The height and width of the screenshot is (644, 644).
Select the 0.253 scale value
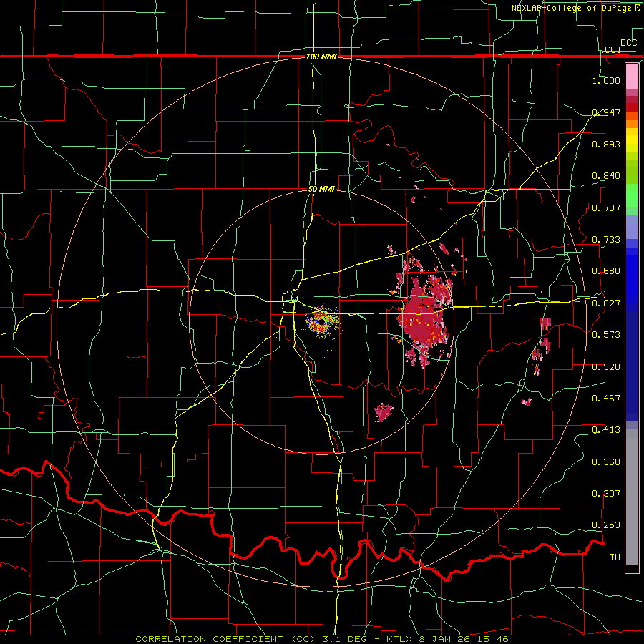606,525
